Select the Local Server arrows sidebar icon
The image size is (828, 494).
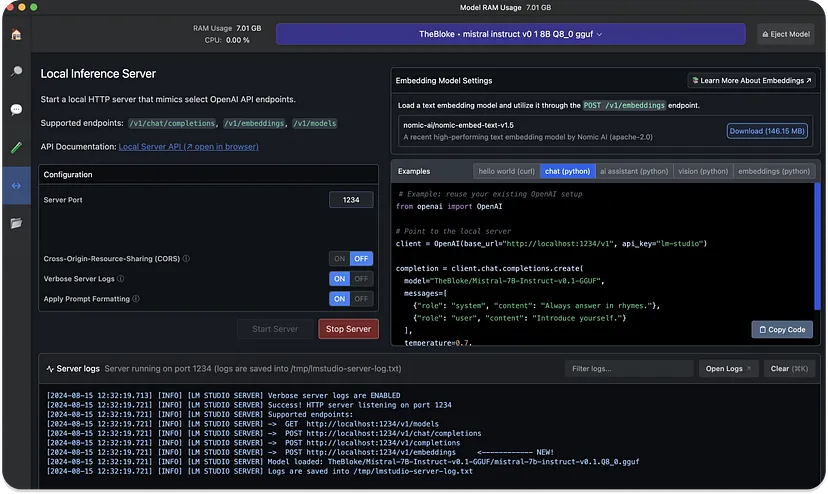(x=16, y=185)
